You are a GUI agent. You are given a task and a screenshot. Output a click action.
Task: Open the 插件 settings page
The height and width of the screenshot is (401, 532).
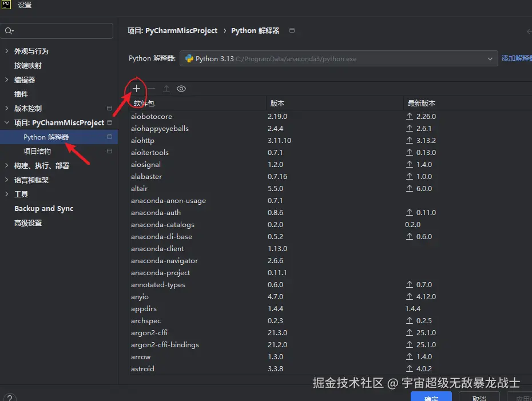(21, 94)
